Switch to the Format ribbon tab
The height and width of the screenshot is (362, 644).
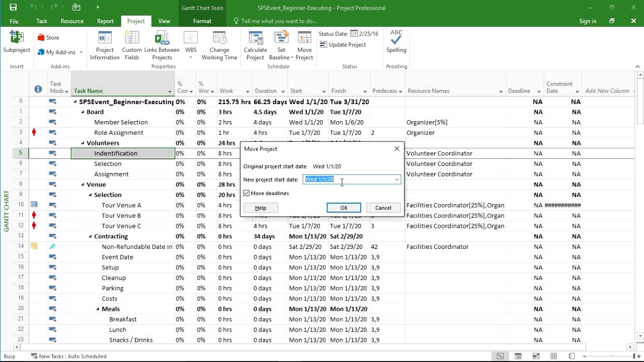(x=202, y=21)
